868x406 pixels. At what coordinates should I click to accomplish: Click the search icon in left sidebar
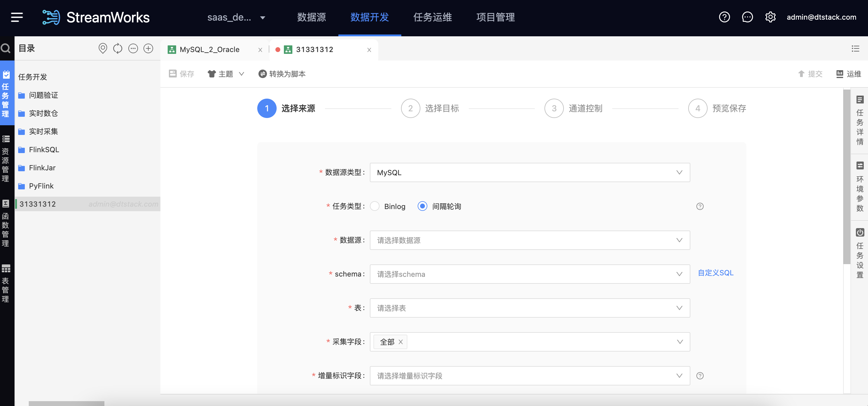6,48
